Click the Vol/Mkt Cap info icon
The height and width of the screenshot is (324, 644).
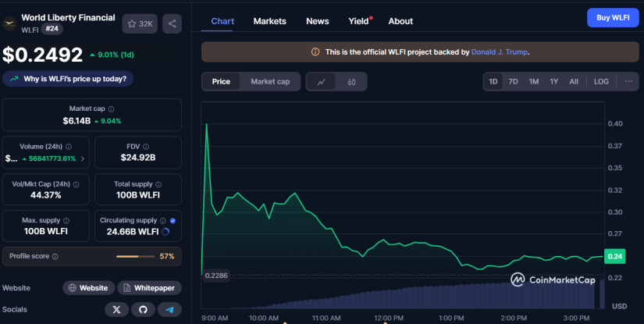pos(76,184)
